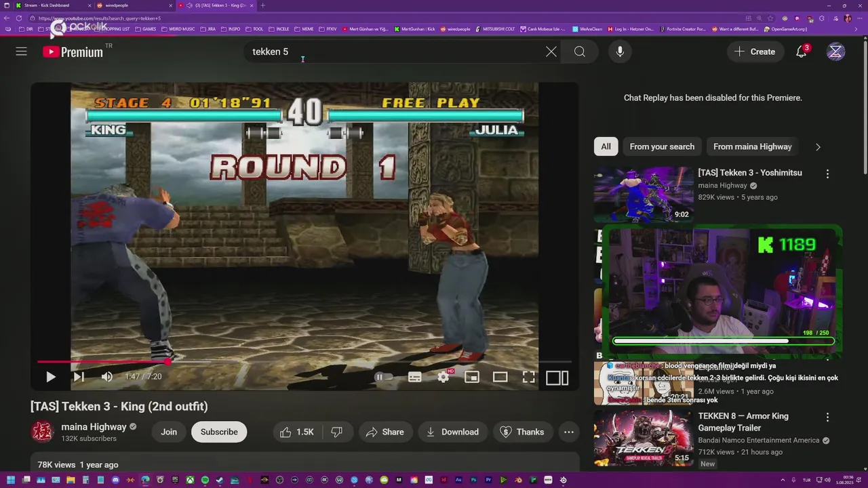The height and width of the screenshot is (488, 868).
Task: Open WEIRD MUSIC bookmark folder
Action: tap(178, 29)
